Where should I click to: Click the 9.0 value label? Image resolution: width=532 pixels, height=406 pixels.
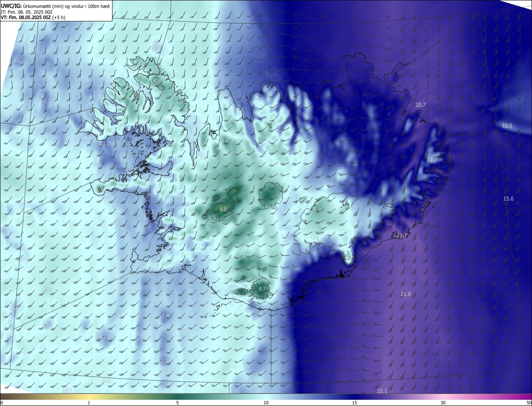tap(48, 289)
